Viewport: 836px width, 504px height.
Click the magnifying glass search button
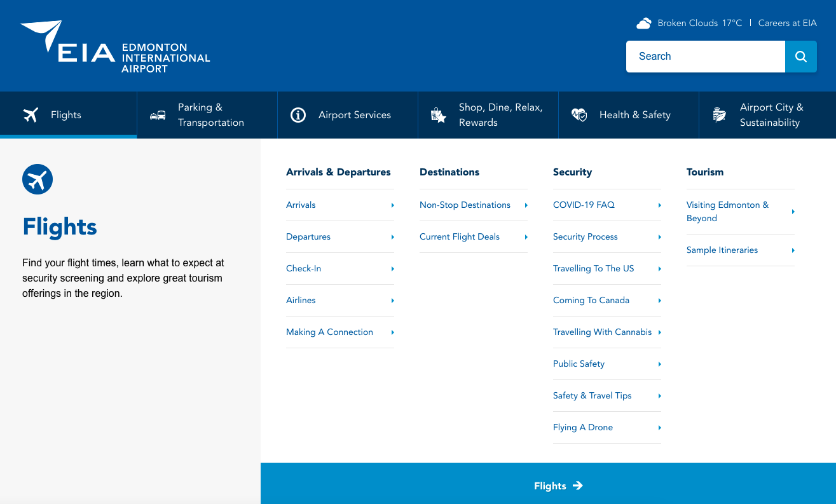coord(801,57)
